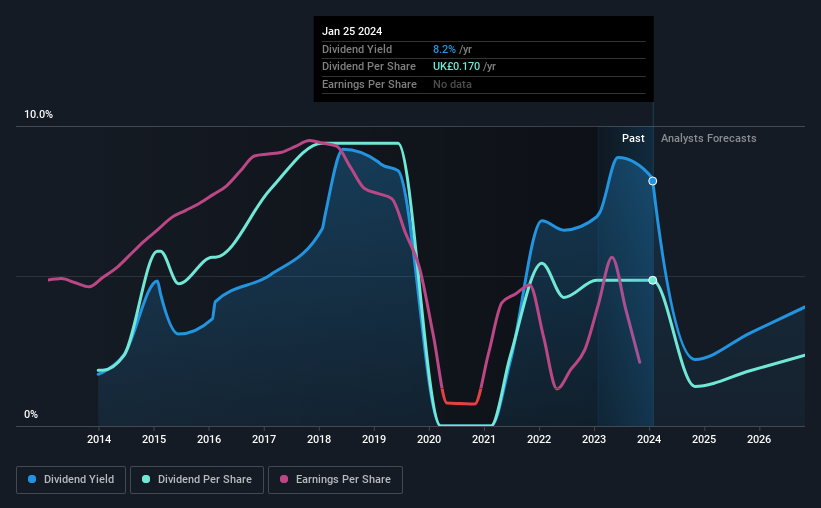Toggle the Dividend Yield legend button

click(x=71, y=480)
